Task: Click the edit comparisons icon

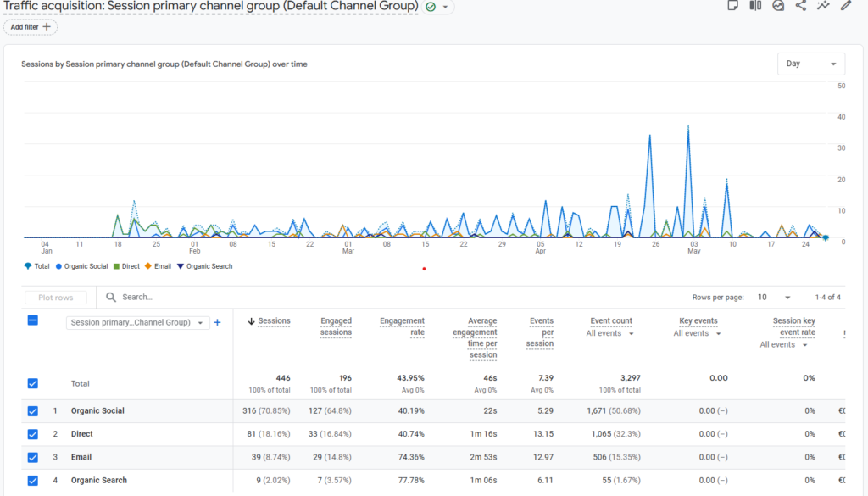Action: [x=755, y=6]
